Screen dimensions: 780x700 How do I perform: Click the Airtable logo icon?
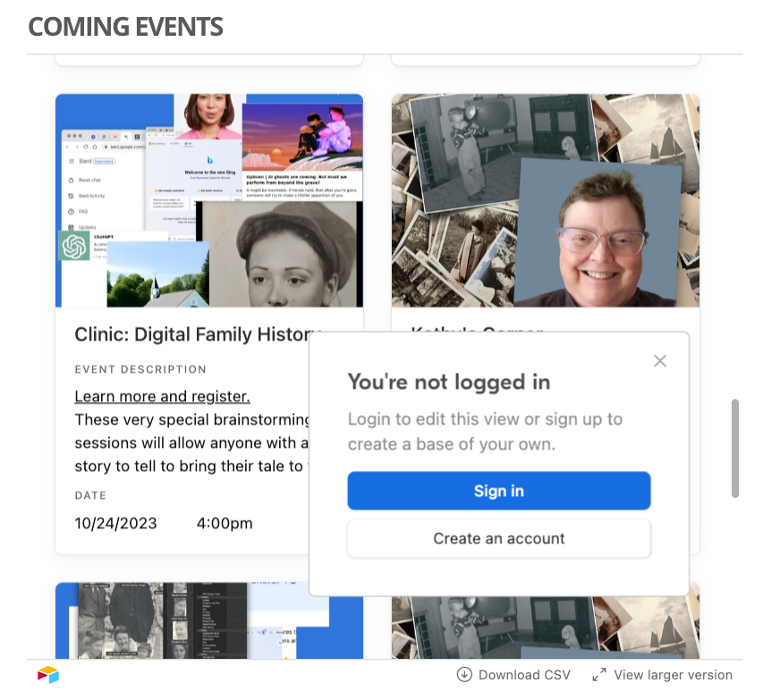[48, 675]
